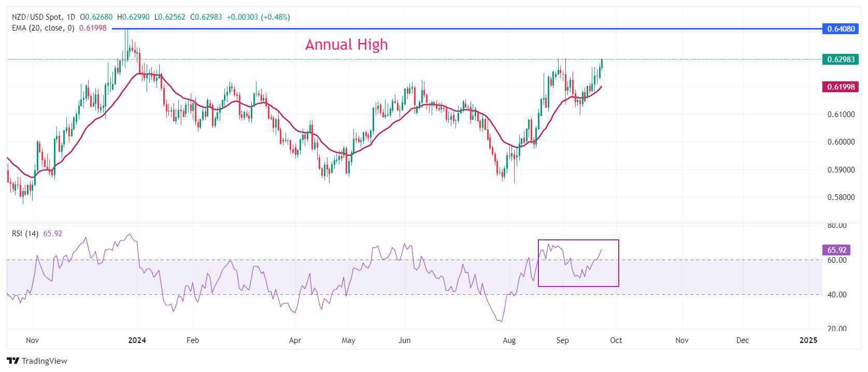Screen dimensions: 868x372
Task: Select the Annual High text annotation
Action: point(346,45)
